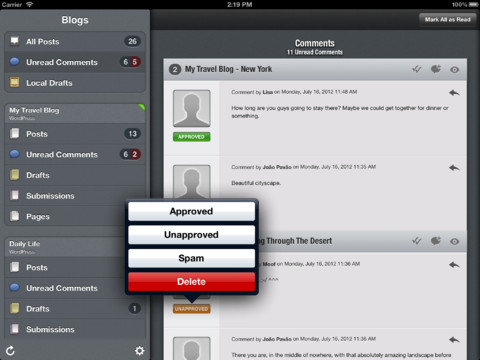
Task: Open Submissions under Daily Life
Action: [75, 329]
